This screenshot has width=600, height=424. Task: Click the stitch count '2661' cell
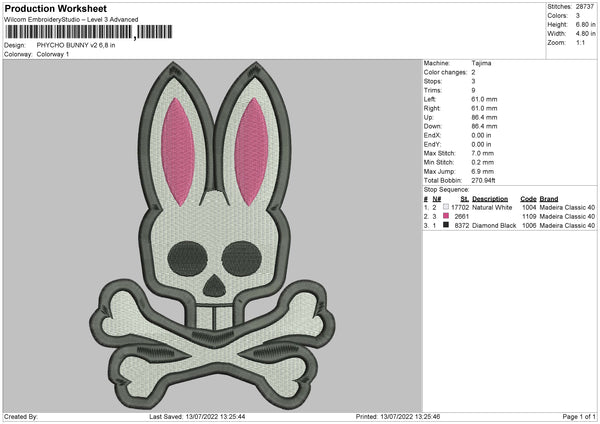pyautogui.click(x=462, y=217)
